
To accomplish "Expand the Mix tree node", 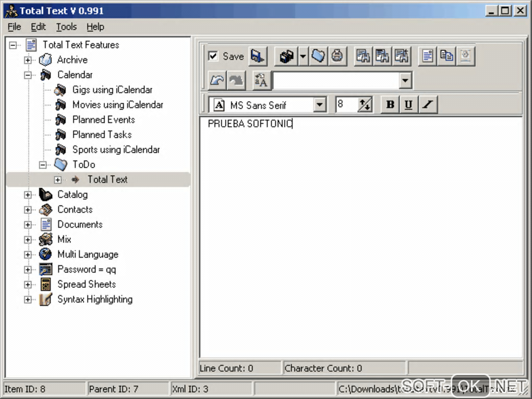I will pos(28,239).
